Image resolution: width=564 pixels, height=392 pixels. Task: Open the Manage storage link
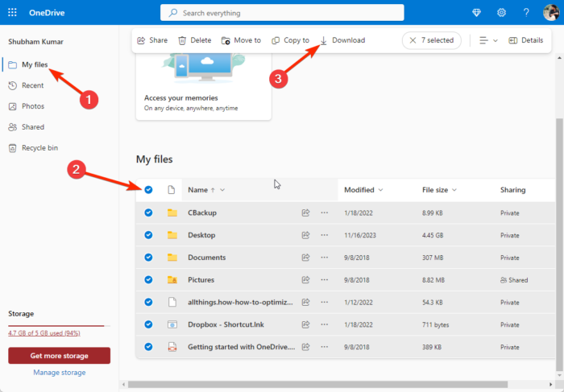pyautogui.click(x=59, y=373)
